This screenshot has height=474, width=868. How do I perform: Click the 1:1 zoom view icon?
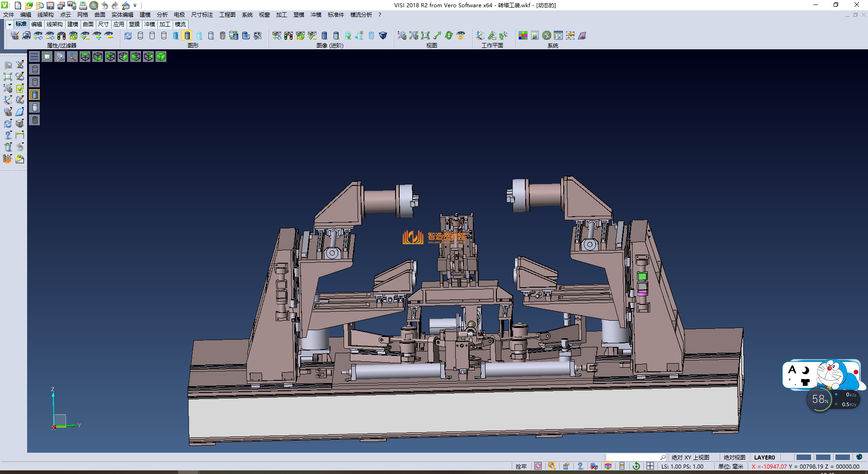(x=425, y=36)
